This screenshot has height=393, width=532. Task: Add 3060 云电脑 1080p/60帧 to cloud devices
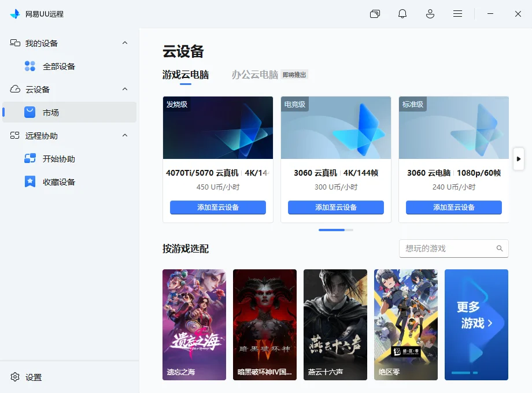(453, 207)
